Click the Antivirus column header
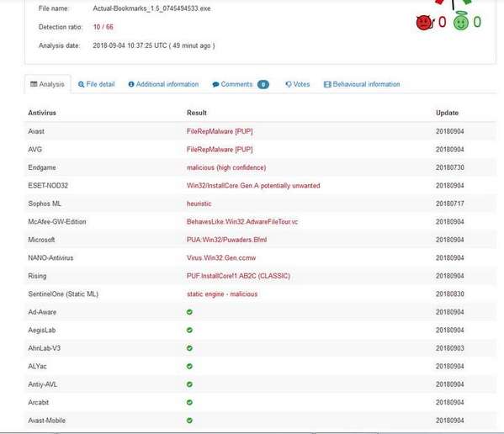The width and height of the screenshot is (504, 434). pos(42,113)
